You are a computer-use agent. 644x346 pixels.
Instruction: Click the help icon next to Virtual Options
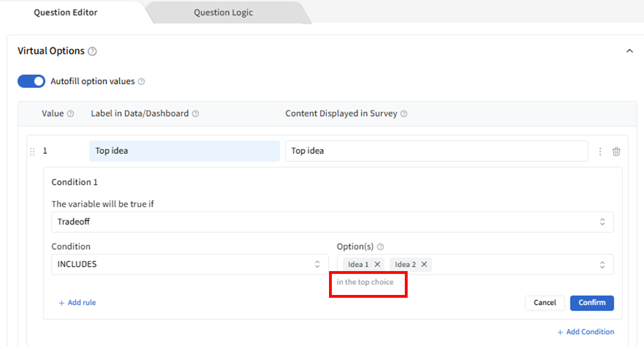pyautogui.click(x=92, y=52)
